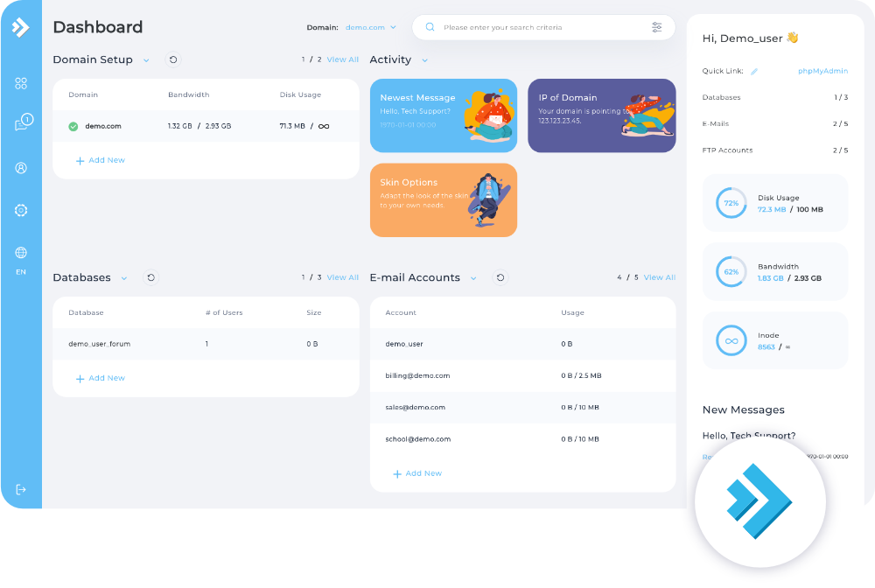Refresh the Domain Setup list
Screen dimensions: 875x588
[172, 59]
